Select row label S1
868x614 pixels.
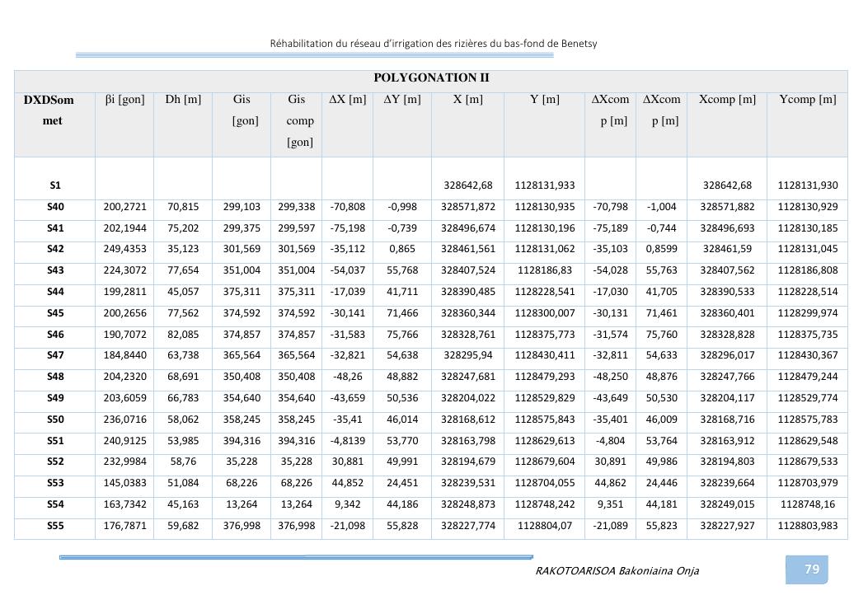click(x=54, y=186)
